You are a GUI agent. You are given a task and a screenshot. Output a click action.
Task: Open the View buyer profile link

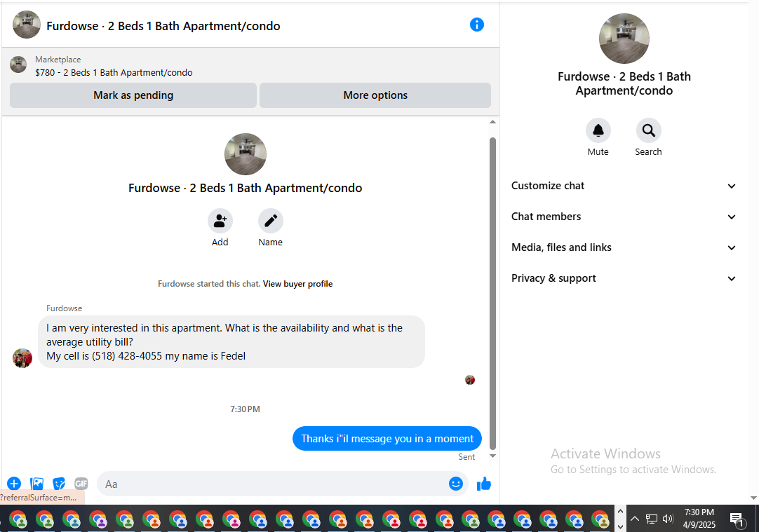coord(297,284)
